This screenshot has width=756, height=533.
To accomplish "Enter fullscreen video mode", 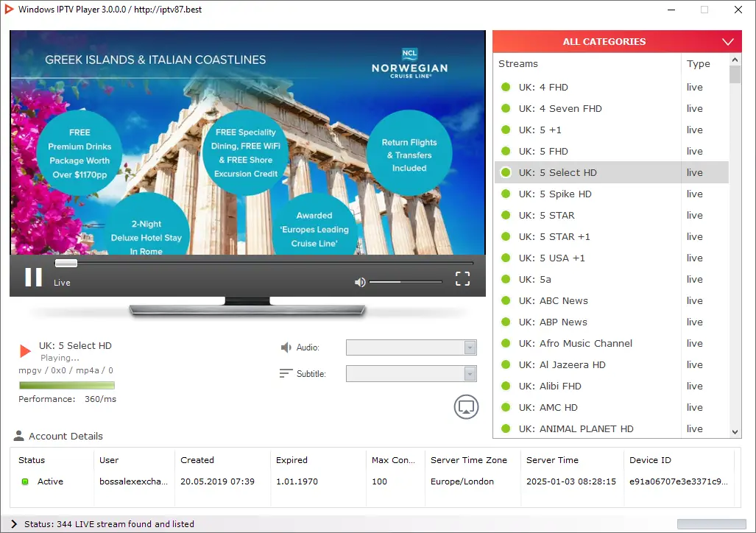I will [462, 278].
